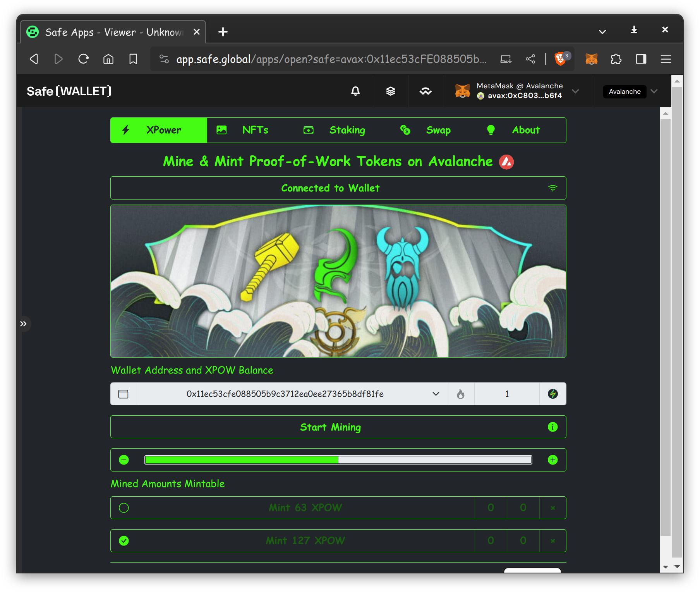Reload the current page
This screenshot has width=700, height=592.
(83, 59)
